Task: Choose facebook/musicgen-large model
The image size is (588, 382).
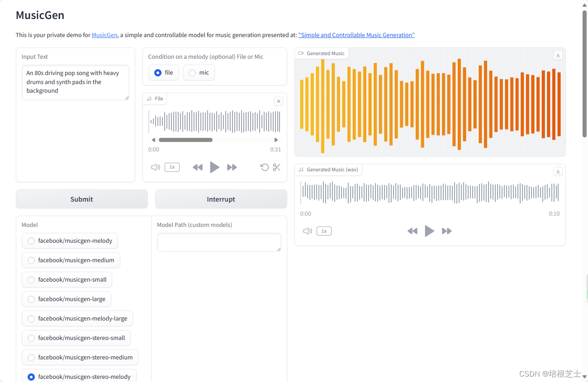Action: pyautogui.click(x=66, y=299)
